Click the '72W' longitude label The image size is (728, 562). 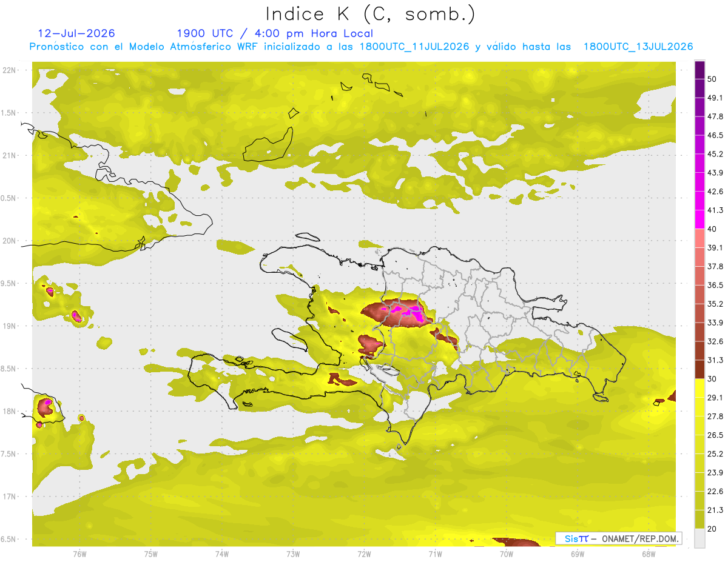pos(364,554)
